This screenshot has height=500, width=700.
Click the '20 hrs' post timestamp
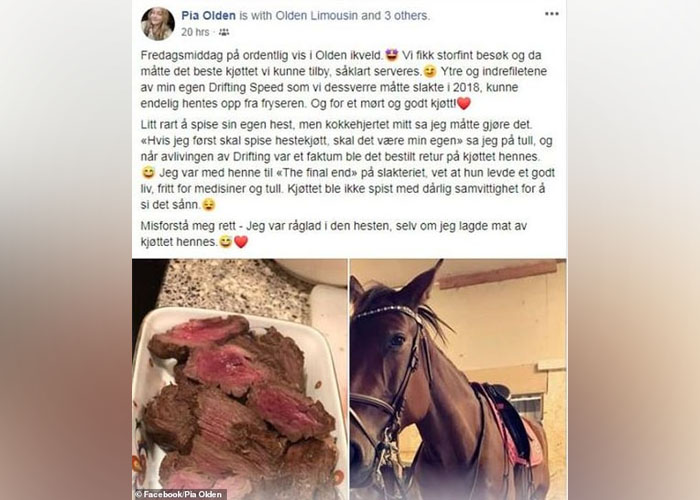(x=195, y=32)
